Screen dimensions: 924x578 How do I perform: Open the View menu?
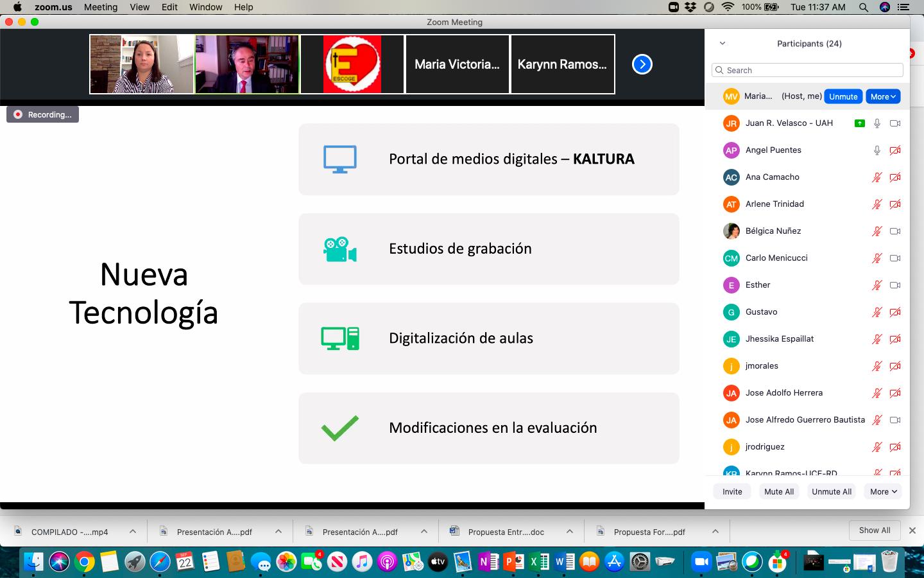point(139,7)
